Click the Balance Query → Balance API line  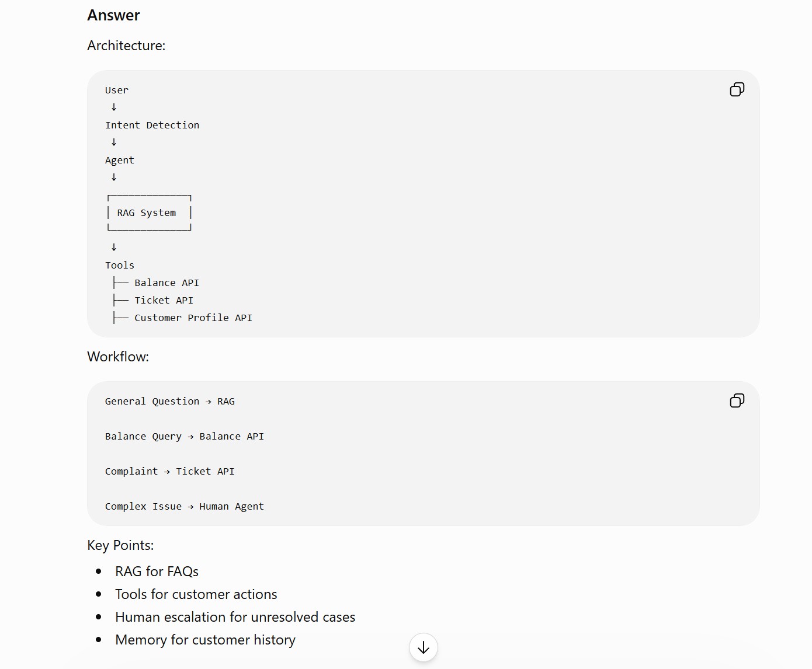185,436
